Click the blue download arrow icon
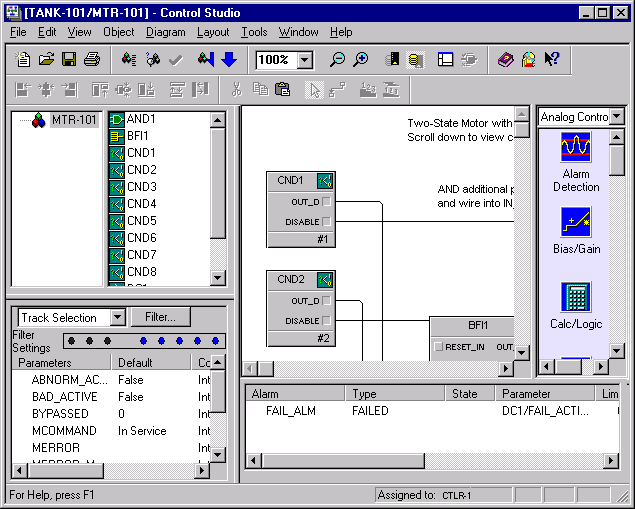The image size is (635, 509). 229,60
